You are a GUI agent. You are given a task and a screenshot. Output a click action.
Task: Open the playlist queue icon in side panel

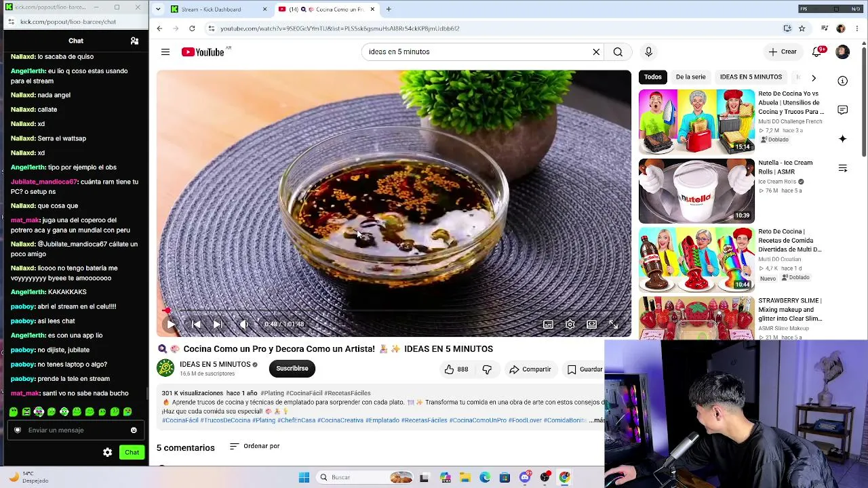pyautogui.click(x=842, y=168)
